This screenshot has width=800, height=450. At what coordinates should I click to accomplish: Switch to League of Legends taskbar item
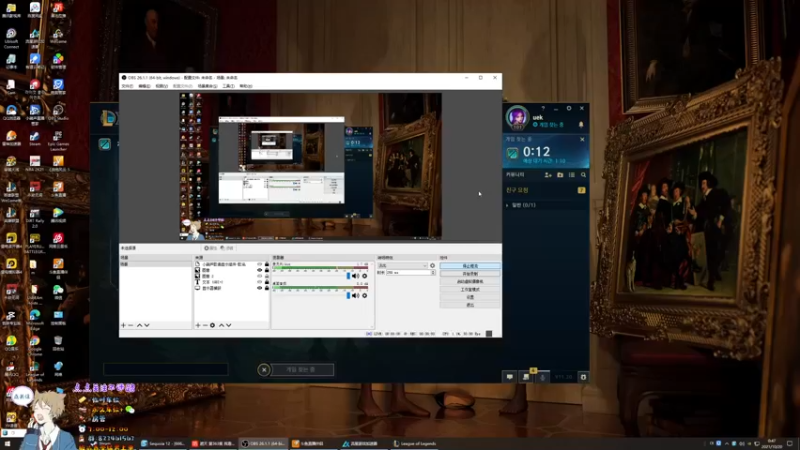tap(415, 444)
